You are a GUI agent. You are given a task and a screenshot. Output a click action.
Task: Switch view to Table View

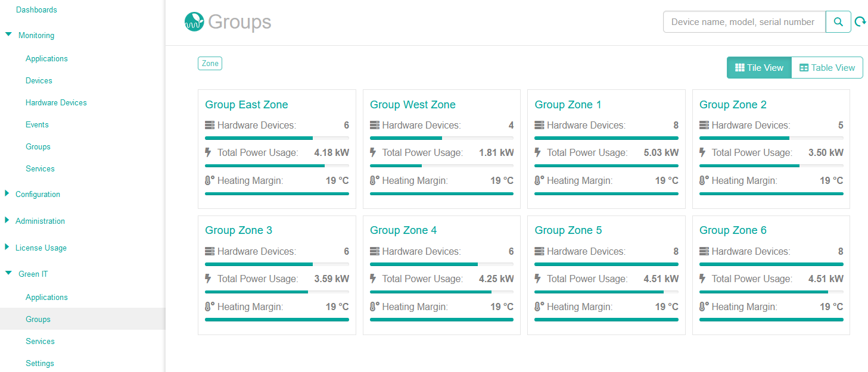tap(827, 67)
